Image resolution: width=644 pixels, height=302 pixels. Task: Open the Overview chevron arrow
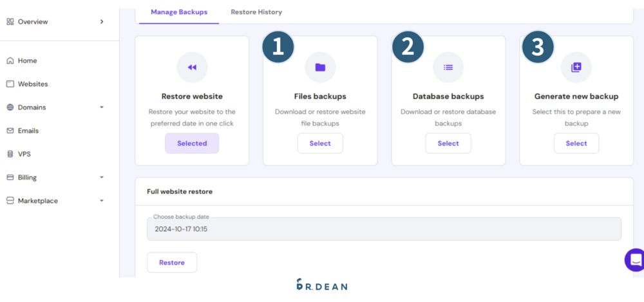pos(102,22)
